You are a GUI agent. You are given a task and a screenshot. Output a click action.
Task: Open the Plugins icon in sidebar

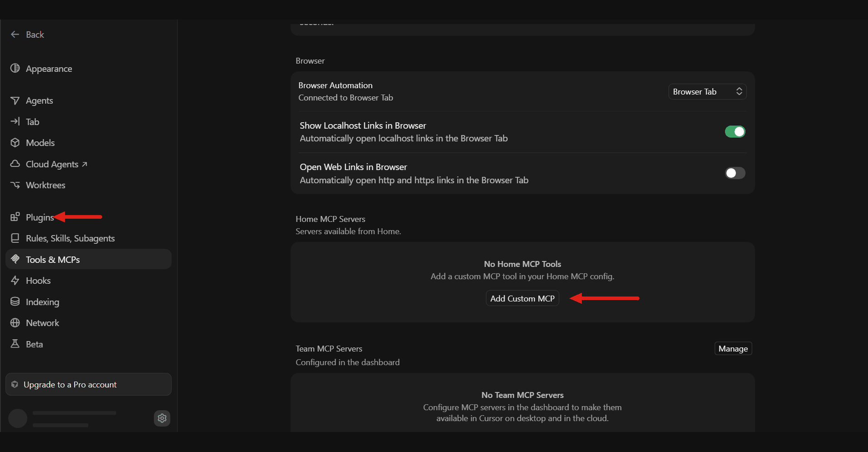15,217
